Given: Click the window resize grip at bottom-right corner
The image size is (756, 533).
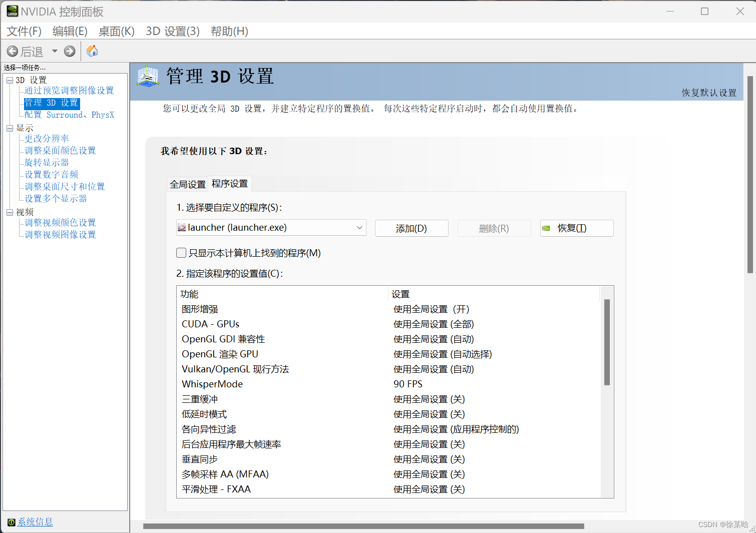Looking at the screenshot, I should coord(752,529).
